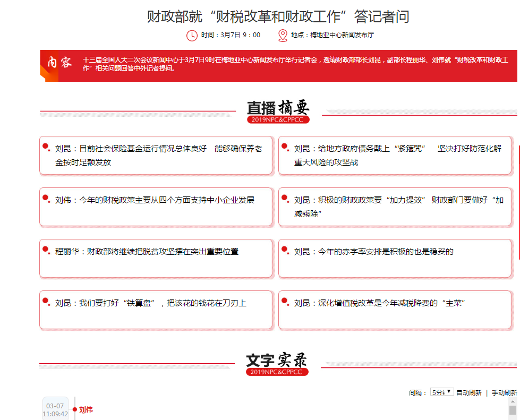Click the 03-07 11:09:42 timestamp badge
This screenshot has width=520, height=420.
pyautogui.click(x=55, y=409)
